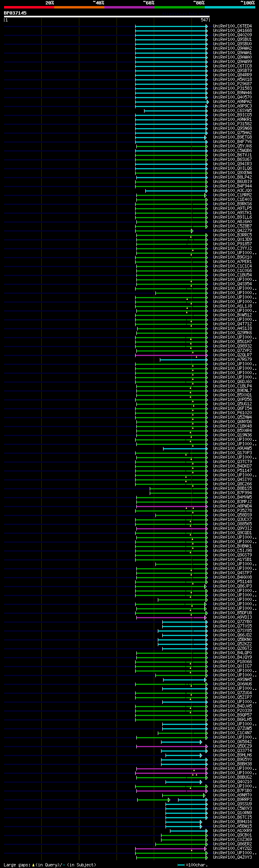The image size is (259, 868).
Task: Open hit UniRef100_Q9AWA2
Action: [x=232, y=48]
